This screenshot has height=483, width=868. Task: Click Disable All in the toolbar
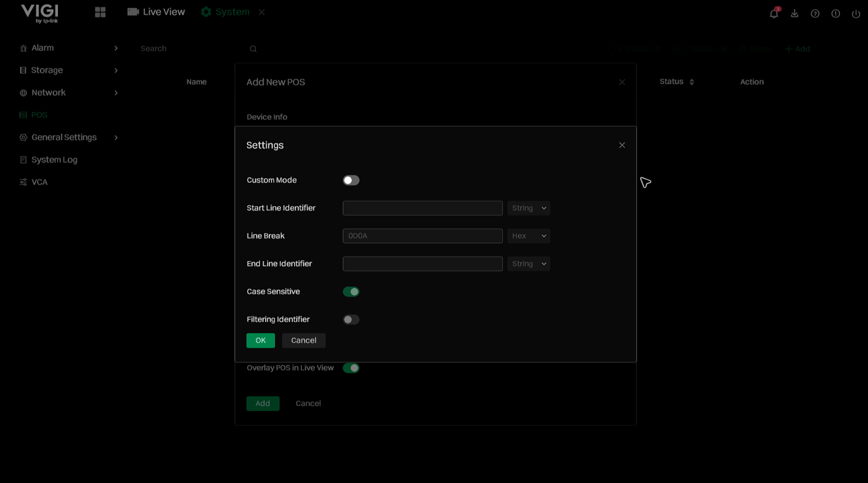700,49
